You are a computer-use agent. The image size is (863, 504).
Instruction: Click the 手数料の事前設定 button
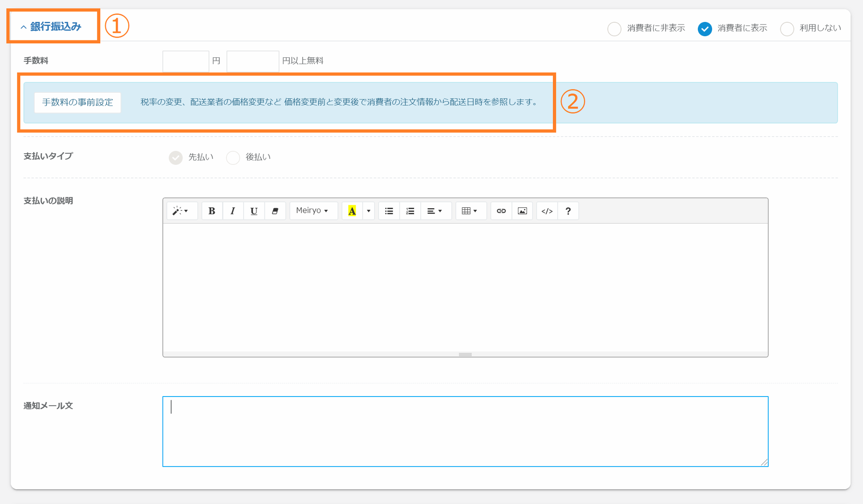point(78,102)
